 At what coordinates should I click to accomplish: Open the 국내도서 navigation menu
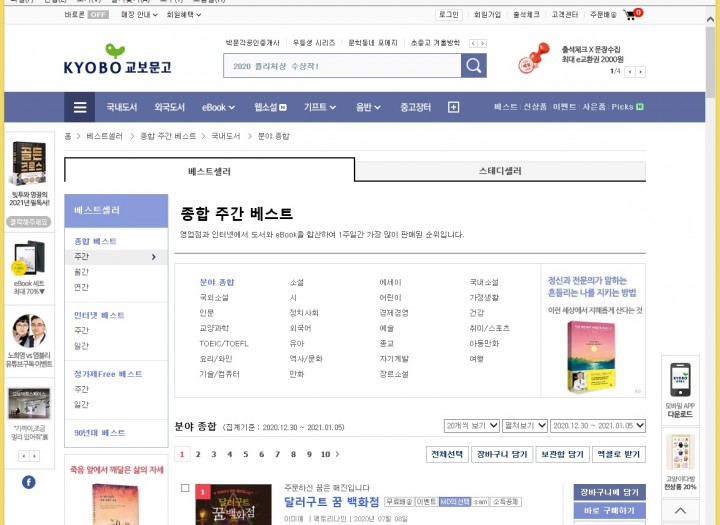pyautogui.click(x=122, y=107)
